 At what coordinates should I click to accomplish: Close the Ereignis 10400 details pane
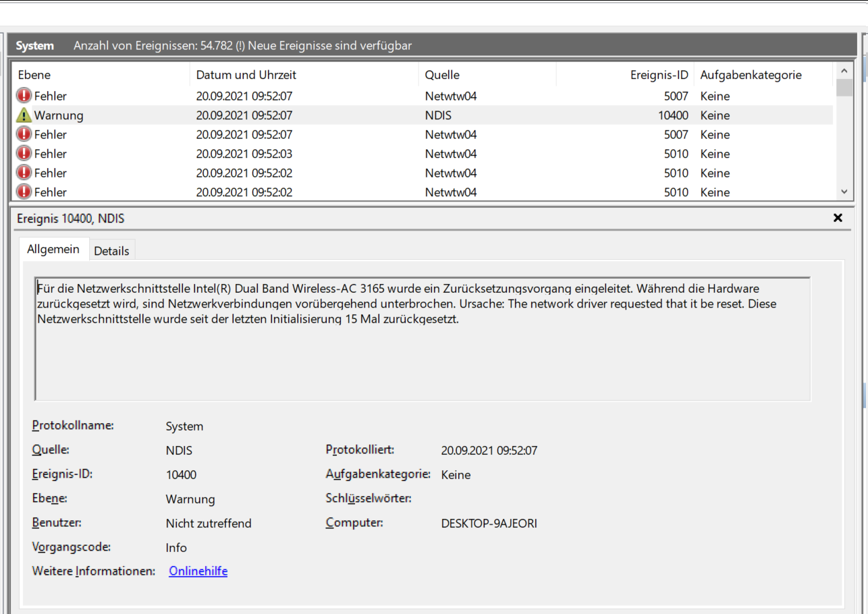pyautogui.click(x=838, y=218)
